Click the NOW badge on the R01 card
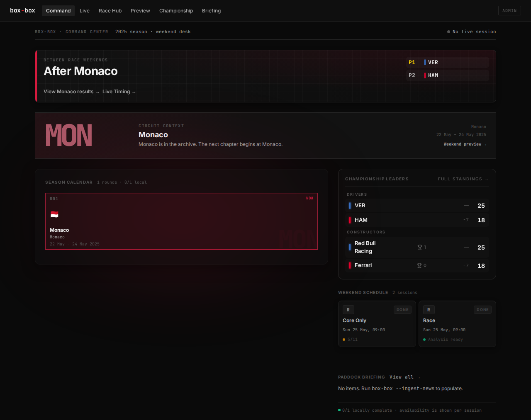Image resolution: width=531 pixels, height=420 pixels. click(x=309, y=198)
